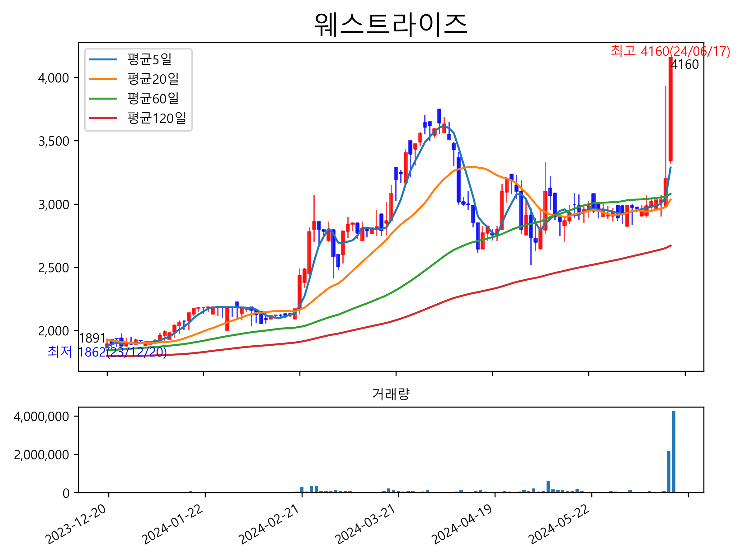
Task: Click the tallest volume bar on right
Action: pos(674,452)
